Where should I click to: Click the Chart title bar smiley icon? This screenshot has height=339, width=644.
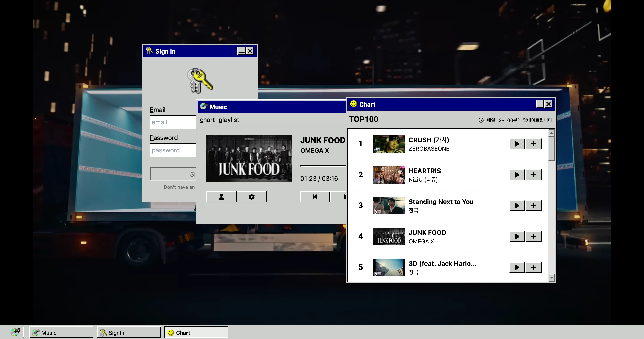353,104
